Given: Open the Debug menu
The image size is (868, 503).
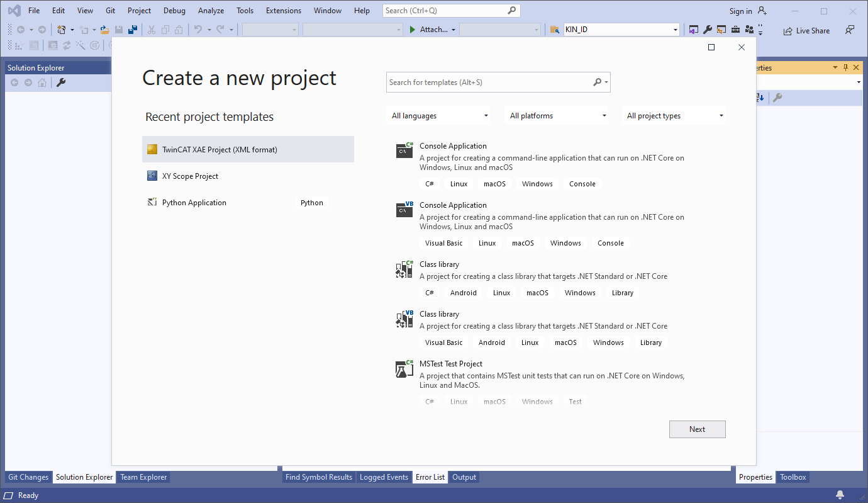Looking at the screenshot, I should point(174,10).
